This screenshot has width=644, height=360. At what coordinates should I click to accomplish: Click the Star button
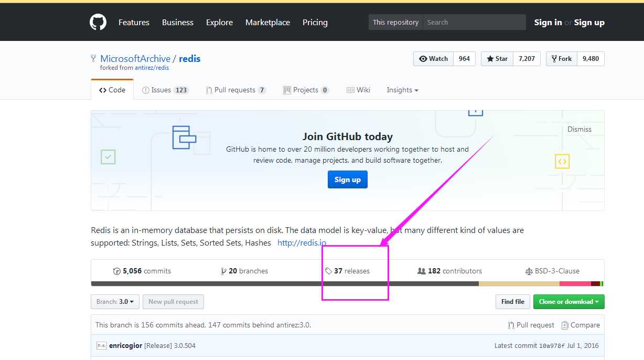[x=497, y=59]
